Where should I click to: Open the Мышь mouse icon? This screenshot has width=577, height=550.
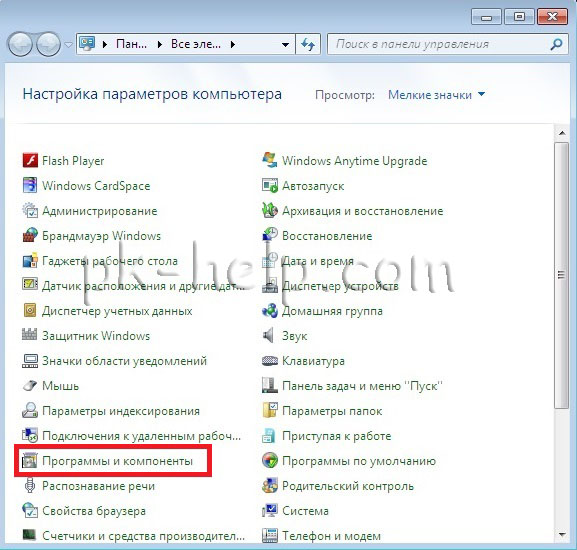30,386
